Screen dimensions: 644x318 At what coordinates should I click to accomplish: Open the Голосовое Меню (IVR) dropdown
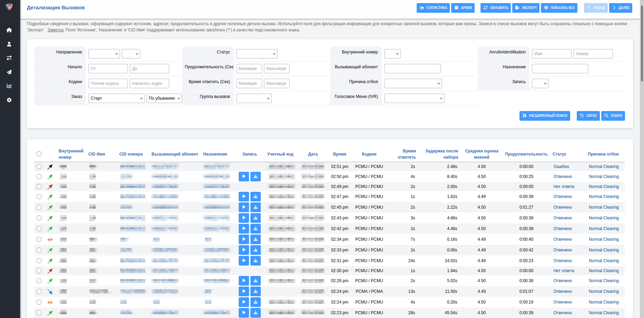[x=414, y=98]
